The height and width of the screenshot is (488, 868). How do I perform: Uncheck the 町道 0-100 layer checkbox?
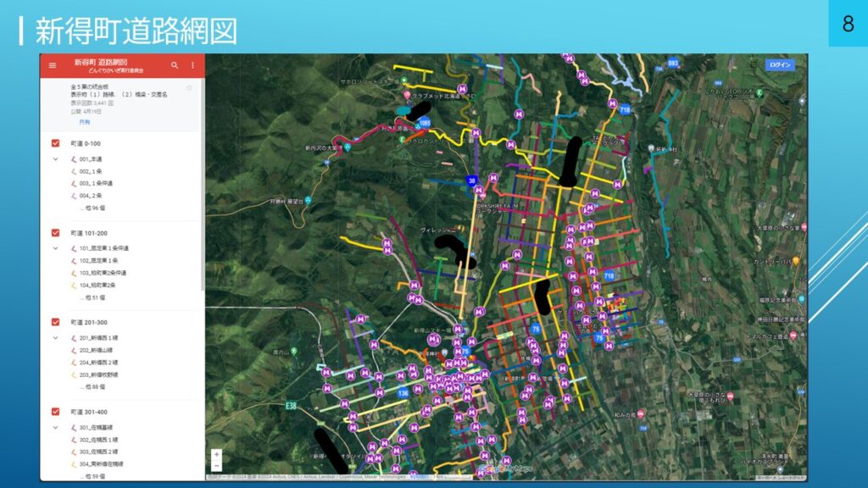click(56, 143)
